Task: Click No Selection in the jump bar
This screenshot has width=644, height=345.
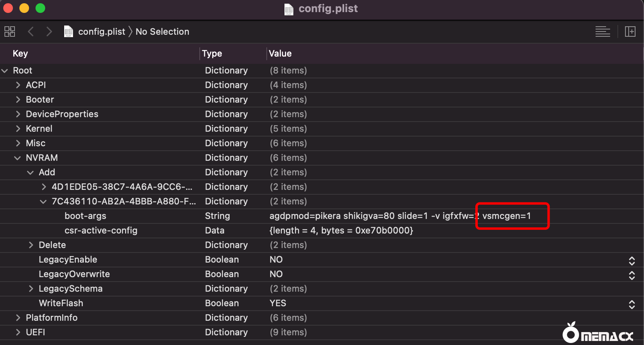Action: point(162,32)
